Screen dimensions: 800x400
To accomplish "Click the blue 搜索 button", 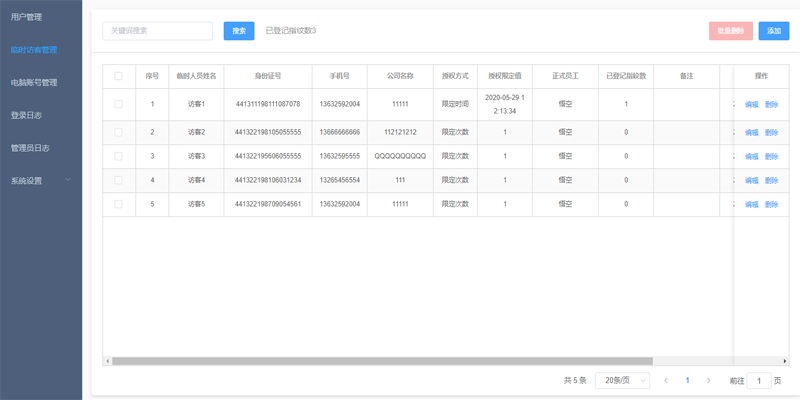I will pyautogui.click(x=239, y=31).
